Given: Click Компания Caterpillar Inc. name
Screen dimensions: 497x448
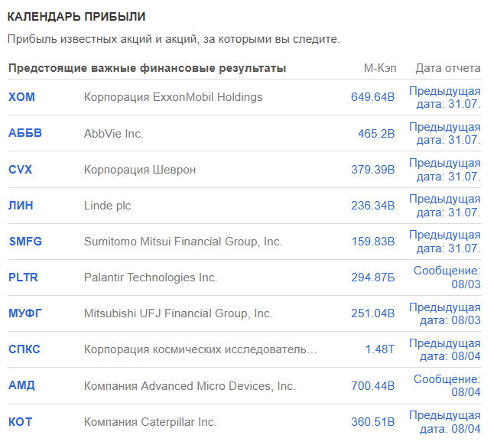Looking at the screenshot, I should pos(150,422).
